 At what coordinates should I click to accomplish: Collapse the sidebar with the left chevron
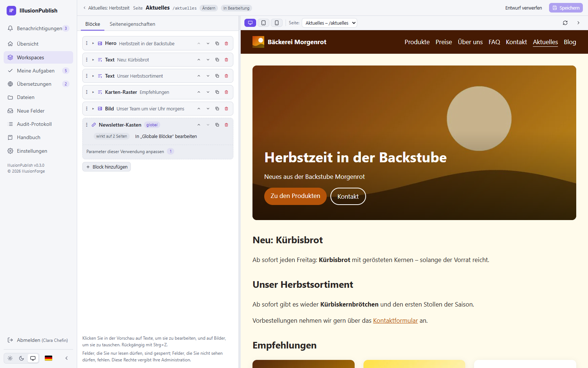click(x=67, y=358)
